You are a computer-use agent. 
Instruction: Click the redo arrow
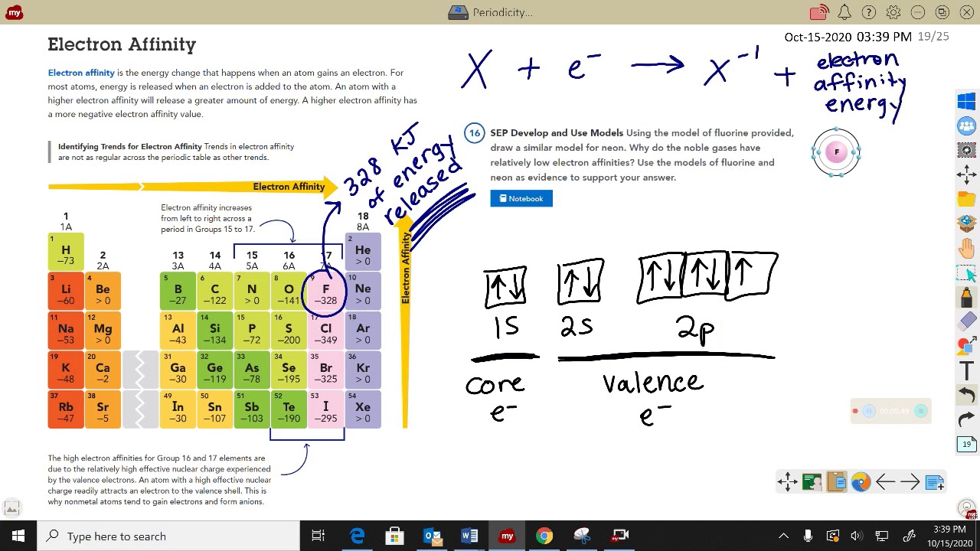(x=966, y=419)
